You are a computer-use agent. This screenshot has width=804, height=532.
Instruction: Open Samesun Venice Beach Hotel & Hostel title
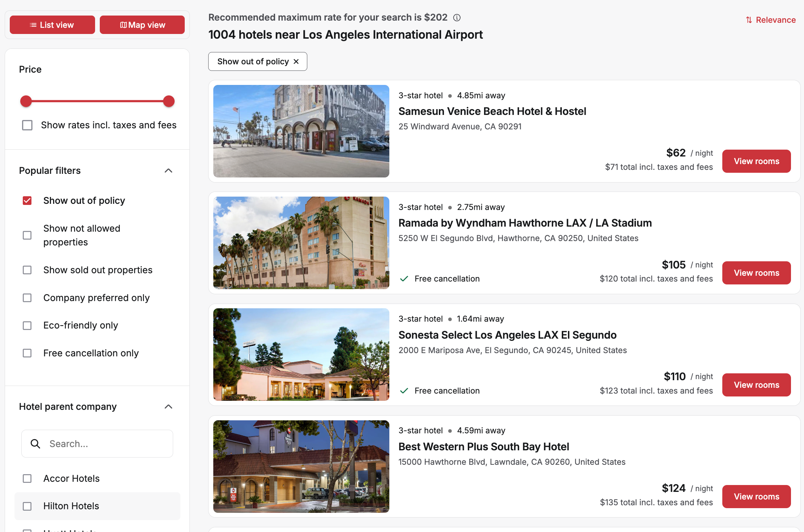(492, 111)
